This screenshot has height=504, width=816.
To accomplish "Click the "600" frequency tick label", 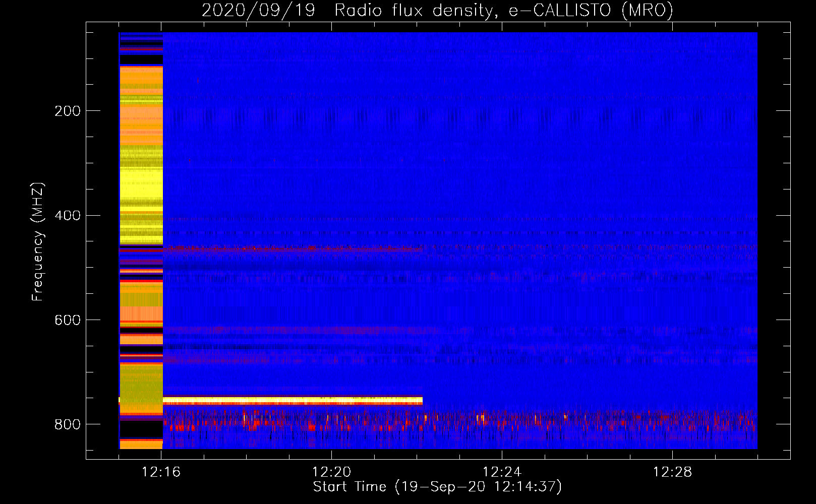I will (x=68, y=320).
